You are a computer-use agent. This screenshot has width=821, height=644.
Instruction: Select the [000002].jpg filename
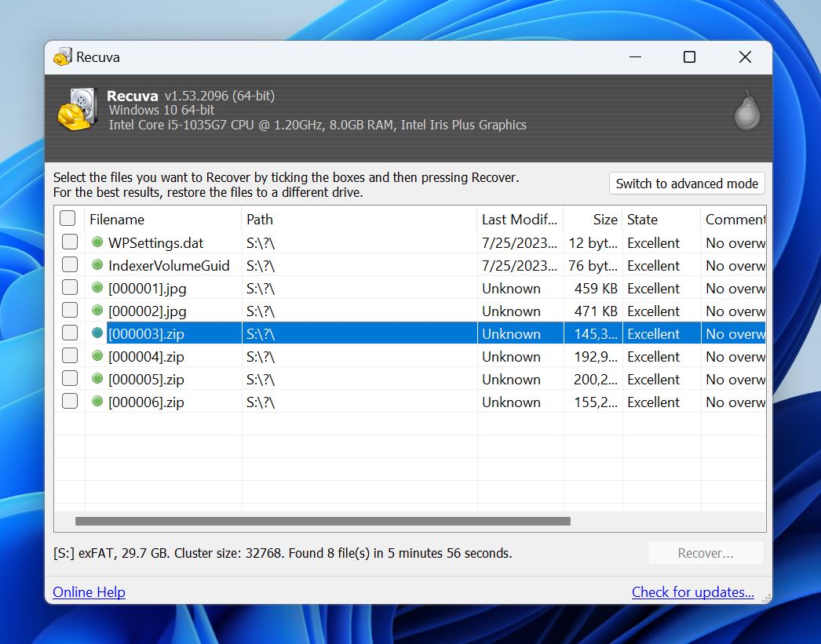point(147,311)
